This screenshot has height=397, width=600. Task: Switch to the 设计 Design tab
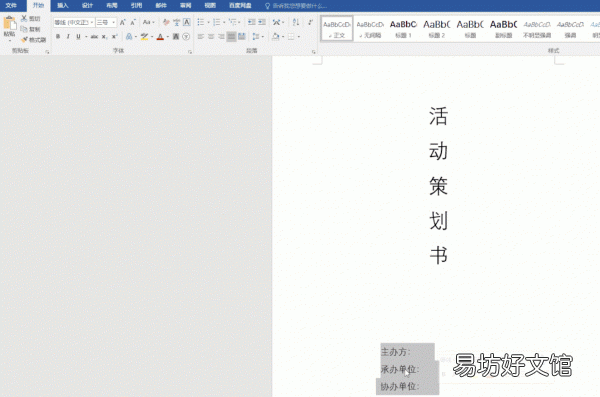(87, 5)
